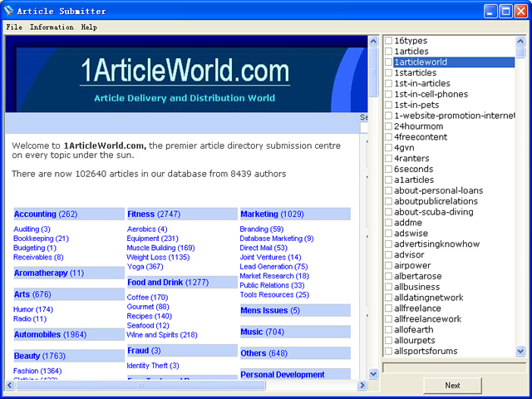The height and width of the screenshot is (399, 532).
Task: Open the Marketing category link
Action: click(272, 214)
